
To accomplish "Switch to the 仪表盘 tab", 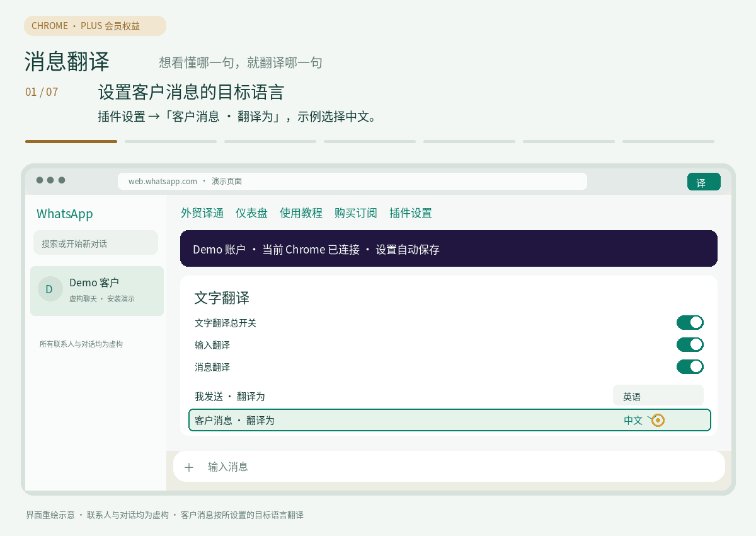I will coord(251,213).
